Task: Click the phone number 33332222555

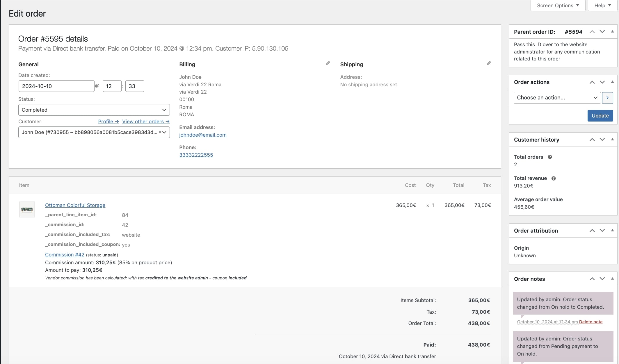Action: [x=196, y=155]
